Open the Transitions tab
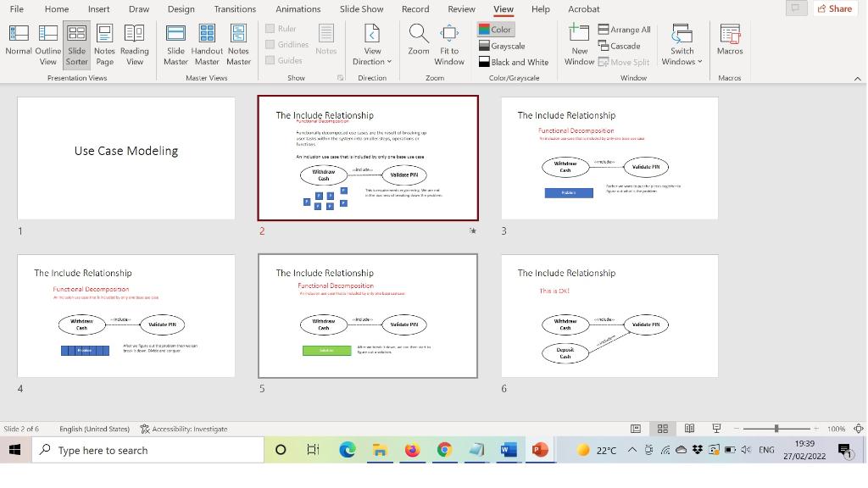 pyautogui.click(x=236, y=8)
